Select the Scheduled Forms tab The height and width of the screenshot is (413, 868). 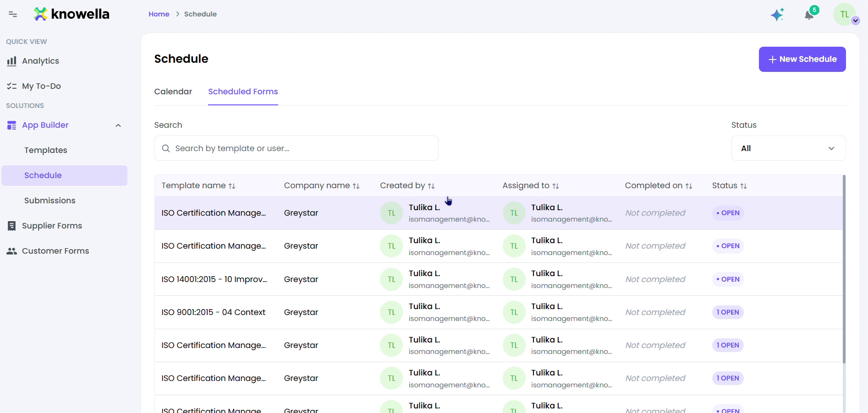click(x=243, y=92)
